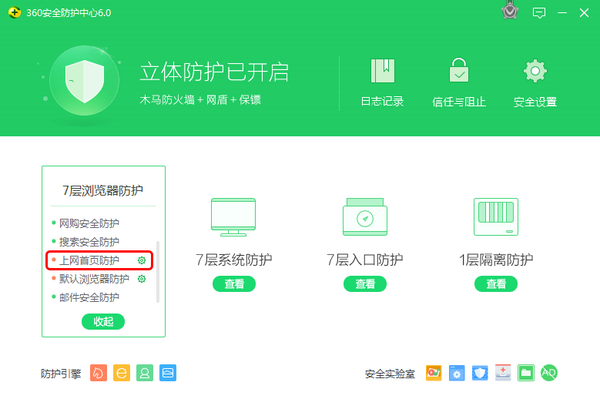Open the orange picture icon in 安全实验室
This screenshot has height=399, width=600.
(434, 373)
